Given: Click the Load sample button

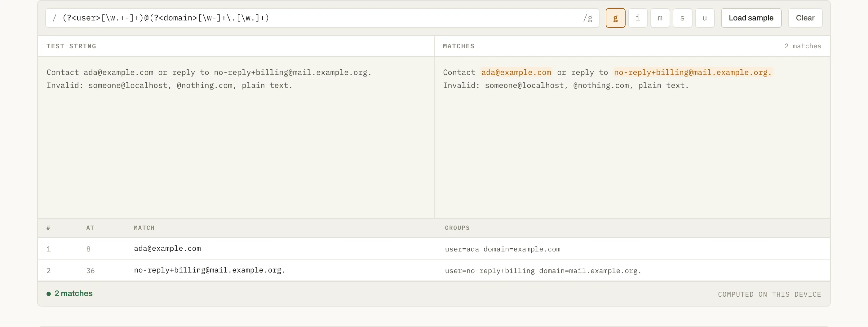Looking at the screenshot, I should (751, 18).
